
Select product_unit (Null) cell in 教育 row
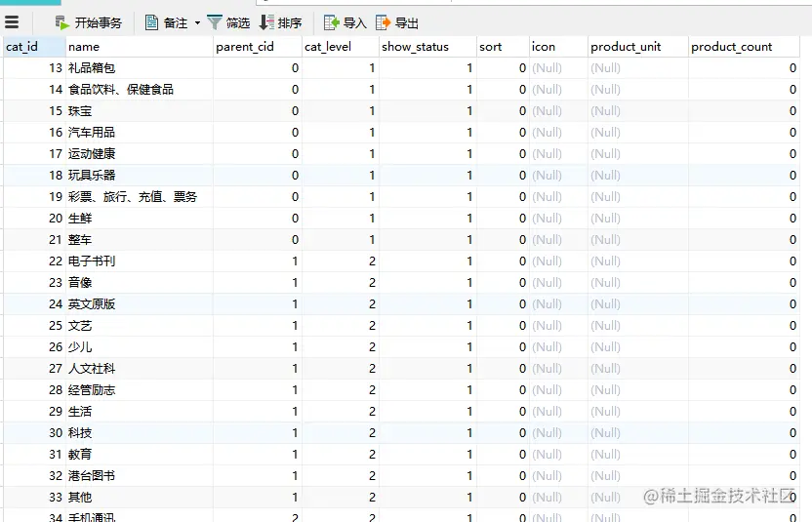[638, 455]
